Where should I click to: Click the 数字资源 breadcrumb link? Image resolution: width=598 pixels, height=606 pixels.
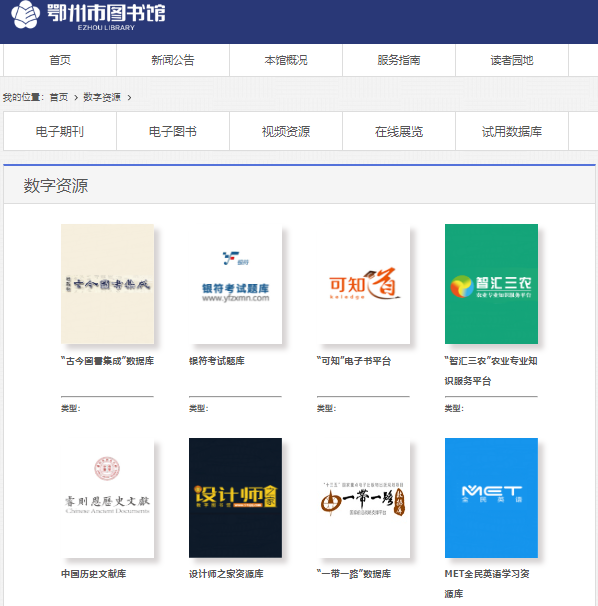click(102, 97)
